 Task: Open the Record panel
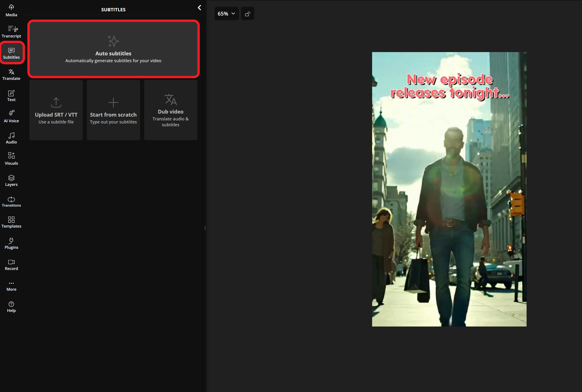(x=11, y=265)
